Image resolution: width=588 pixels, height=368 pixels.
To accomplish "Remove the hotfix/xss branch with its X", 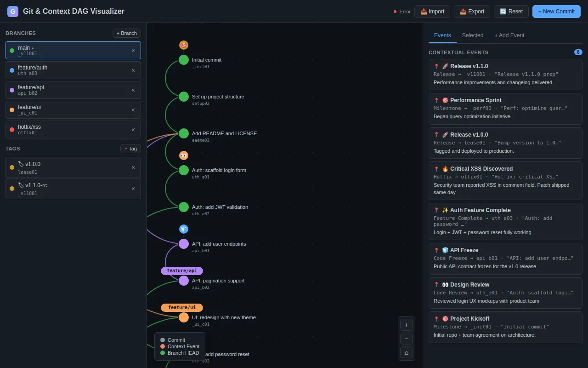I will point(133,130).
